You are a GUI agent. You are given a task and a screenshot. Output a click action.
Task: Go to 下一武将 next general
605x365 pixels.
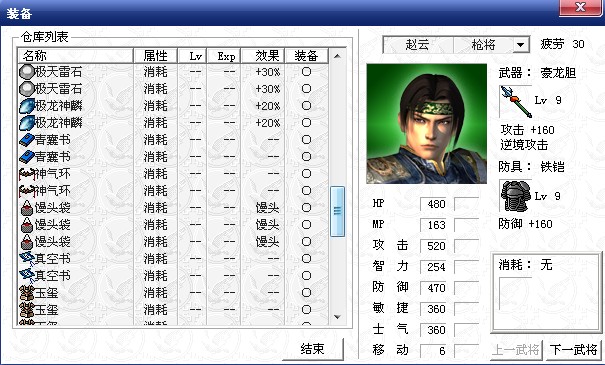point(573,350)
